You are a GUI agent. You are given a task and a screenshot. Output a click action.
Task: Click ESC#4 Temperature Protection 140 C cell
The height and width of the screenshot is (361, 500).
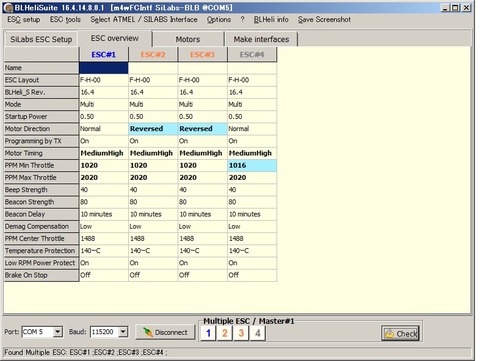click(x=252, y=251)
